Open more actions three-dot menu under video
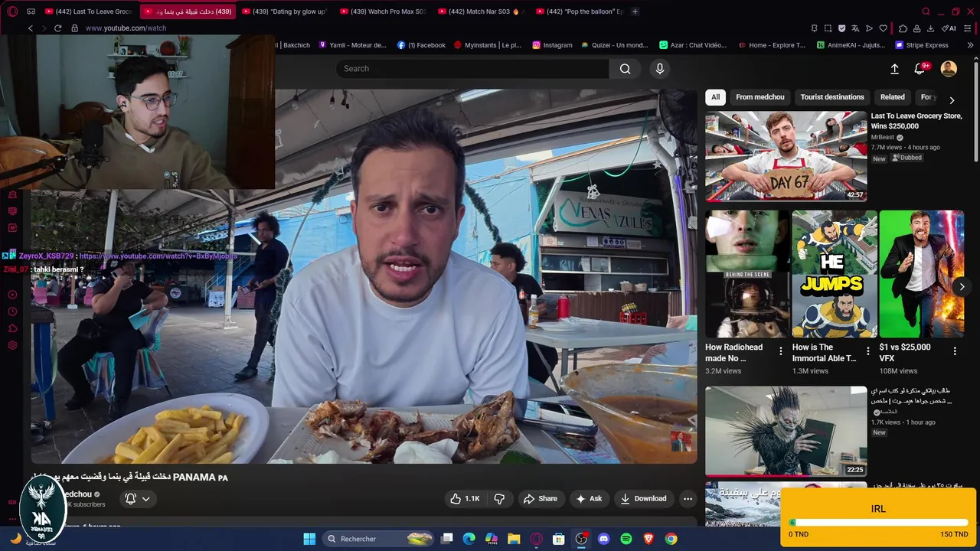 (688, 499)
